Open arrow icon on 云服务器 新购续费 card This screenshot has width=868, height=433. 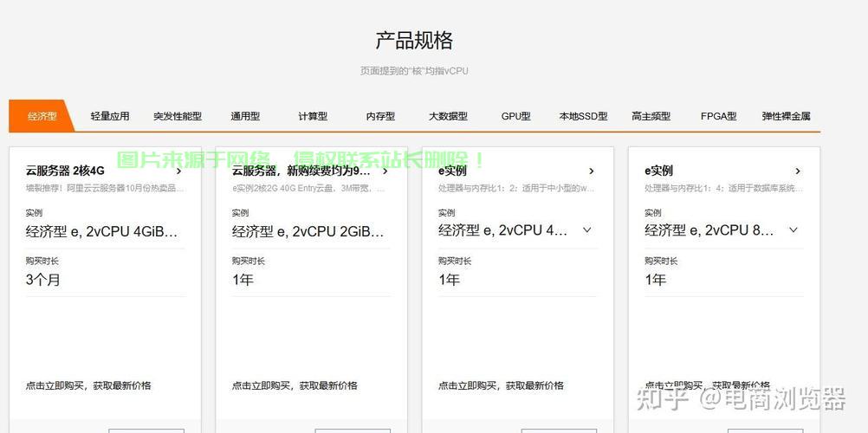click(x=385, y=171)
